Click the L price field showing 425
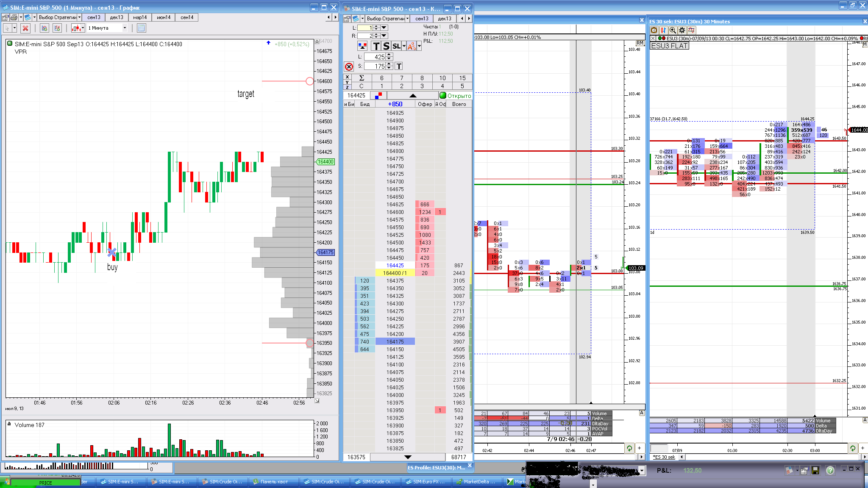 (375, 57)
